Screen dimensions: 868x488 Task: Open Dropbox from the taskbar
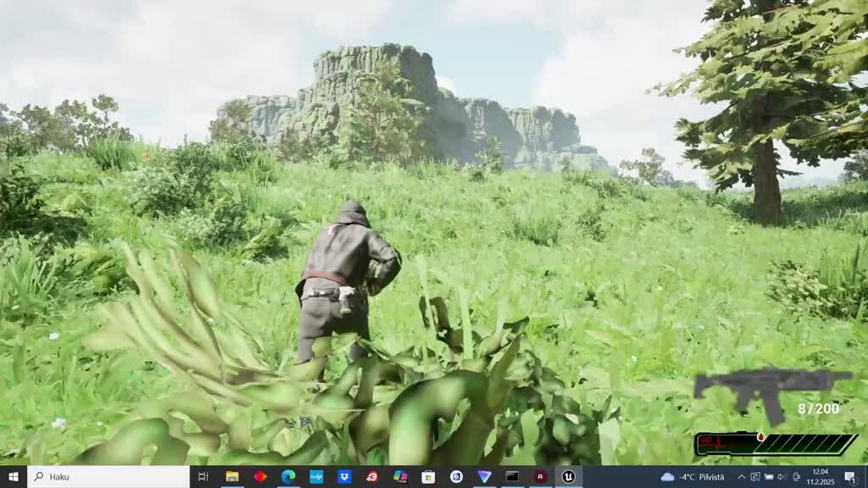point(344,477)
